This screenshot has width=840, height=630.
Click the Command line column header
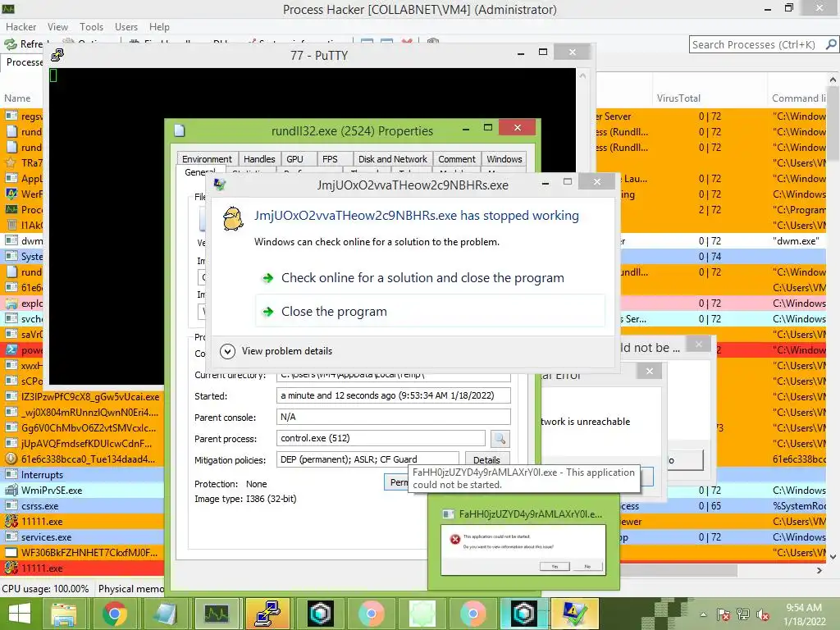(x=797, y=98)
